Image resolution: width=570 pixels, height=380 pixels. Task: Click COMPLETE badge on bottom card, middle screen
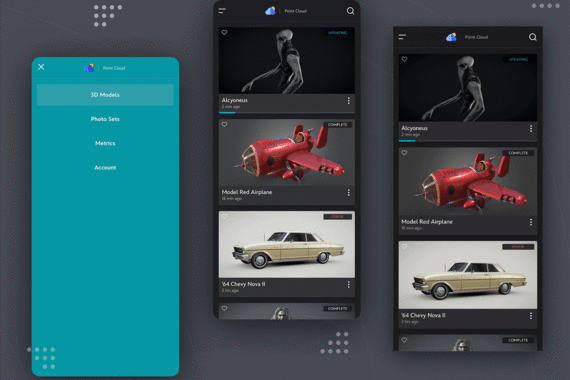(338, 308)
